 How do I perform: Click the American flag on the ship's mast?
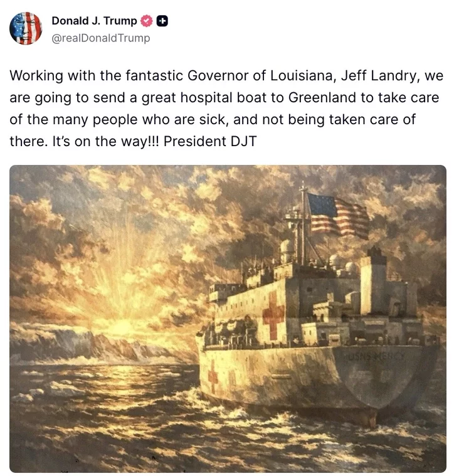[x=338, y=215]
